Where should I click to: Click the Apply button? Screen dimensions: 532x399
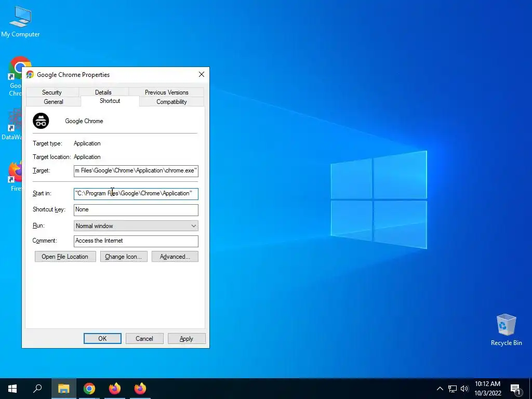coord(187,338)
